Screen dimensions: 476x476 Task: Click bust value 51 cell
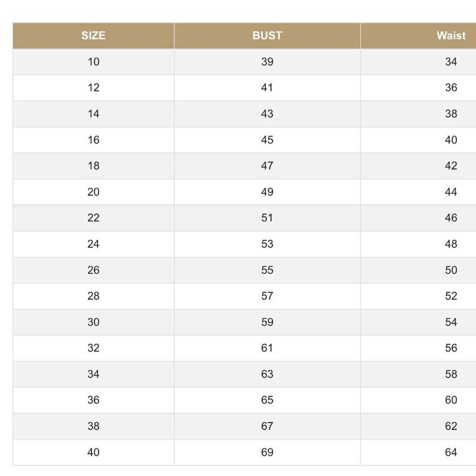267,218
